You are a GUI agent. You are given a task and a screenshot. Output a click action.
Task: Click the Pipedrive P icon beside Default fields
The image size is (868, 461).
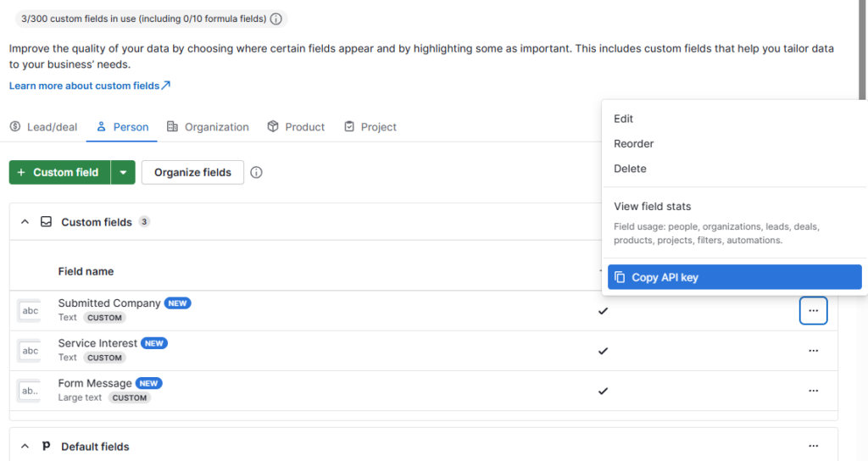46,446
